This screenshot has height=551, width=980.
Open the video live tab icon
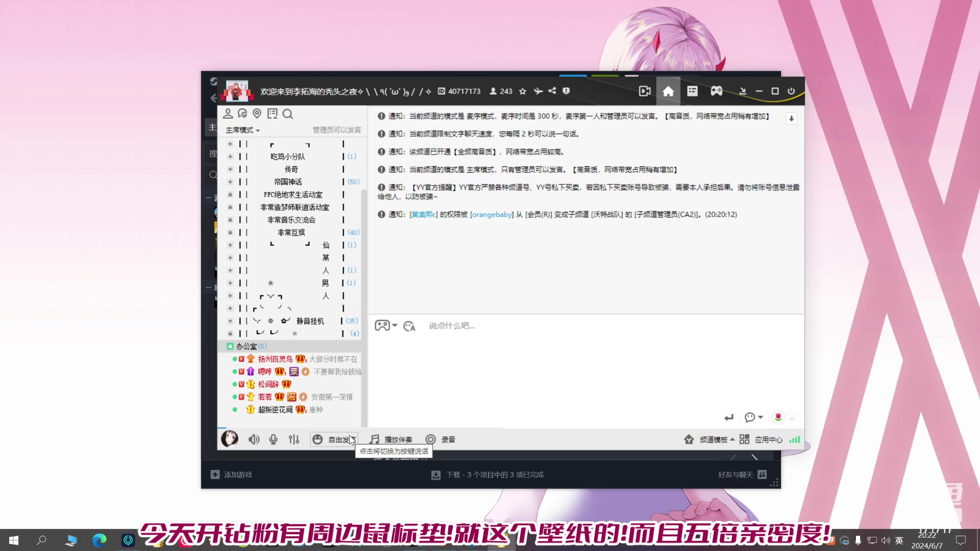[x=645, y=91]
